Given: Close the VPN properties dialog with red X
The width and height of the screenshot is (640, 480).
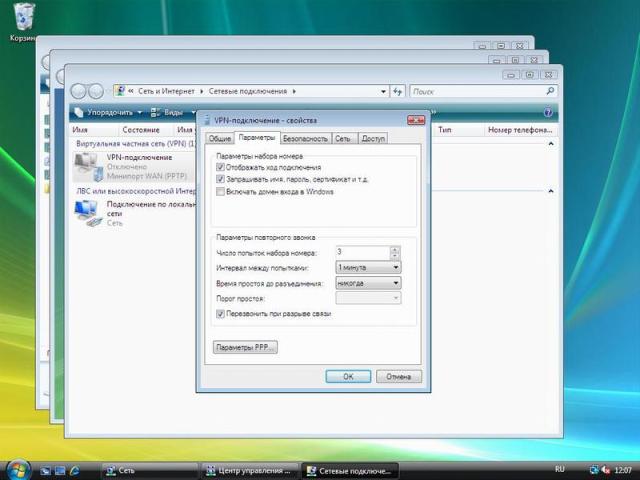Looking at the screenshot, I should (416, 120).
